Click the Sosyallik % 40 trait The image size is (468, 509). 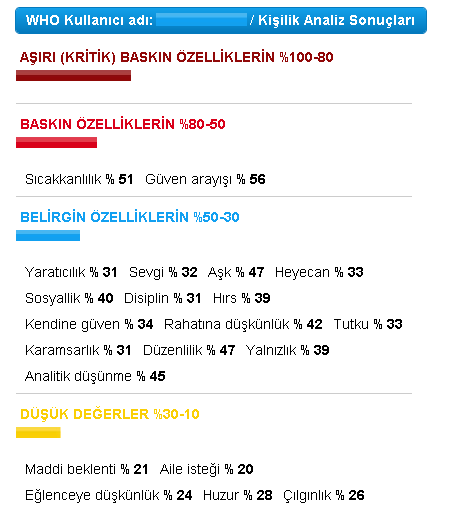click(69, 298)
